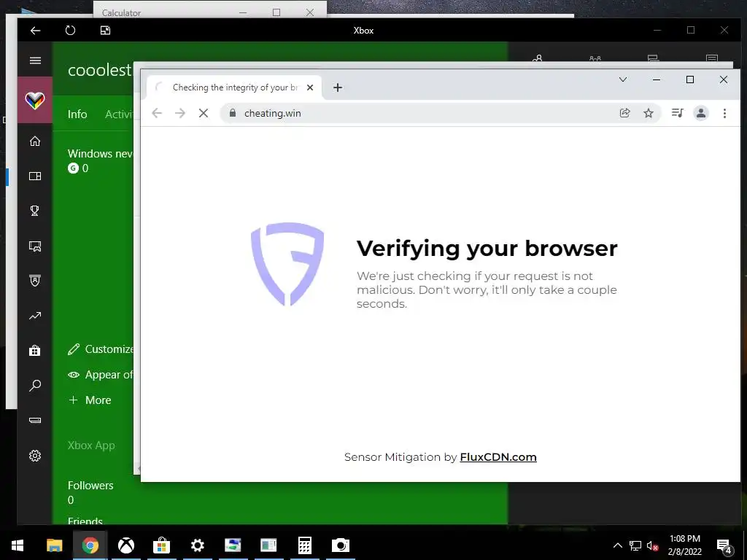Open Xbox from the taskbar
Viewport: 747px width, 560px height.
click(125, 545)
